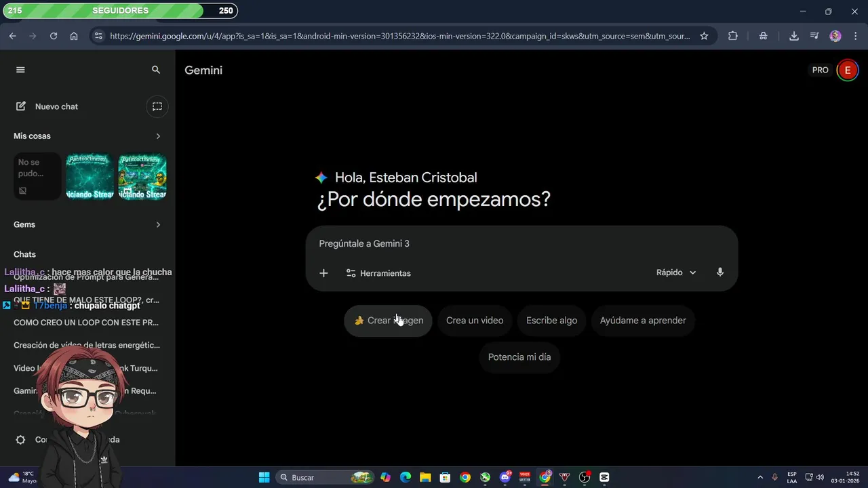Open the 'No se pudo...' failed thumbnail
Image resolution: width=868 pixels, height=488 pixels.
(37, 177)
